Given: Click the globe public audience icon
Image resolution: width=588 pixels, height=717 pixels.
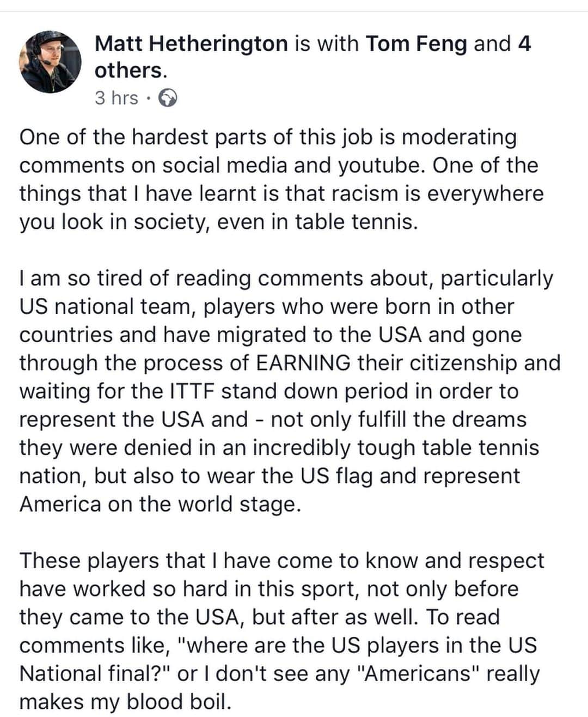Looking at the screenshot, I should (x=168, y=98).
